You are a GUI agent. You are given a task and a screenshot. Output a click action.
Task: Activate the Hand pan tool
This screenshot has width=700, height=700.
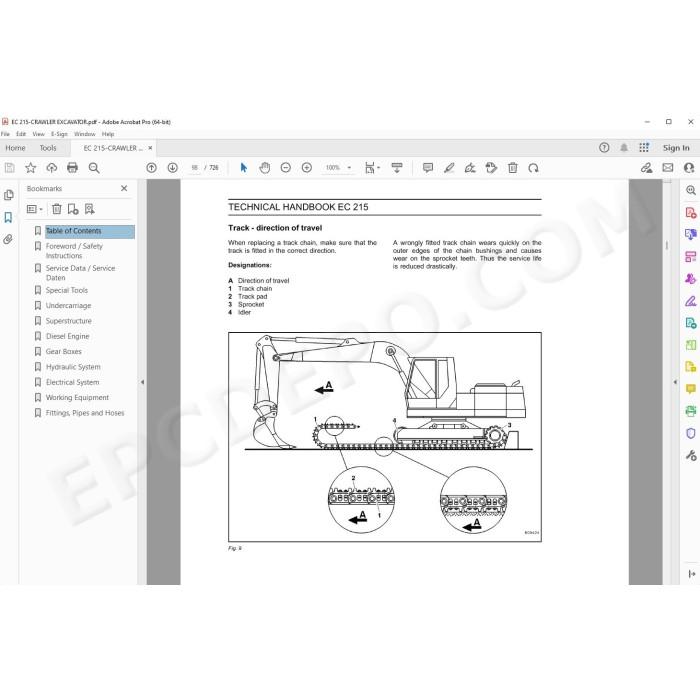[x=265, y=168]
